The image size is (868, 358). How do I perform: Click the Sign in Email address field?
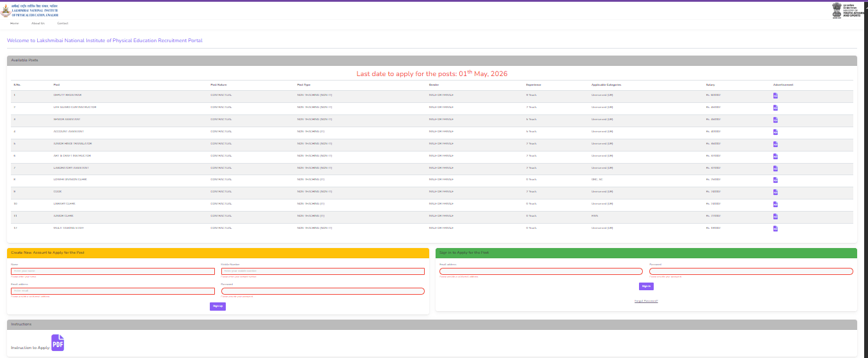(x=541, y=271)
